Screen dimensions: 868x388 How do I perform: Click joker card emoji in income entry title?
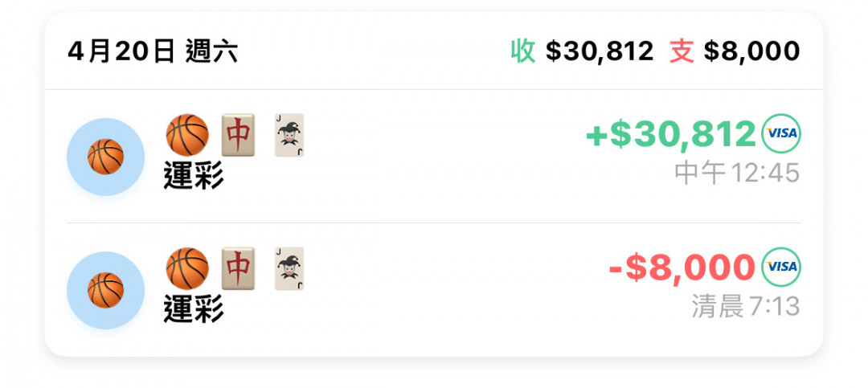289,135
